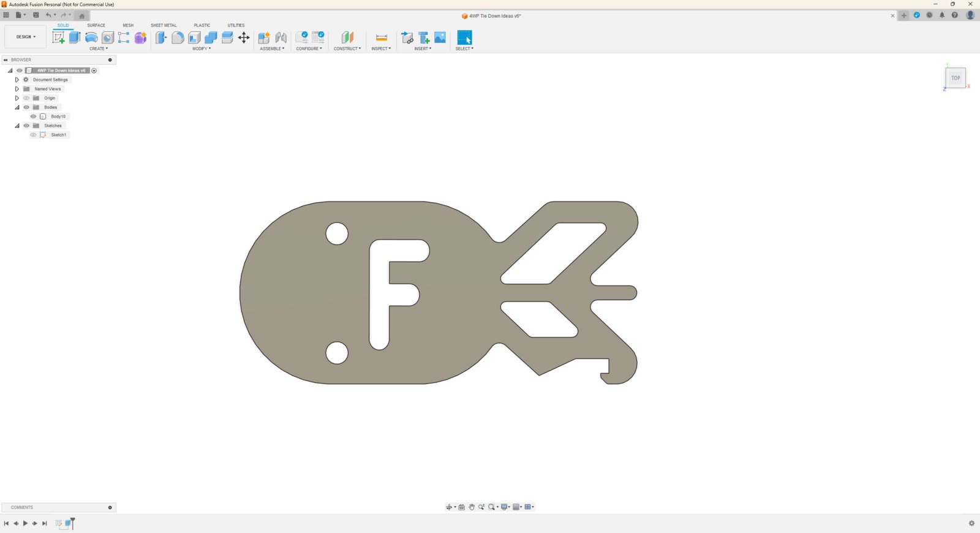980x533 pixels.
Task: Hide the Bodies folder using eye icon
Action: click(x=26, y=107)
